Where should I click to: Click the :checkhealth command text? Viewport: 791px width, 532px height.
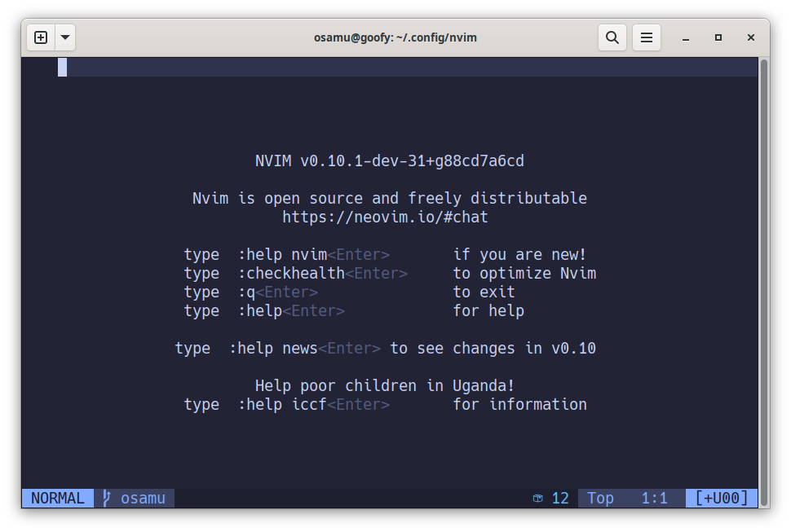pyautogui.click(x=291, y=274)
